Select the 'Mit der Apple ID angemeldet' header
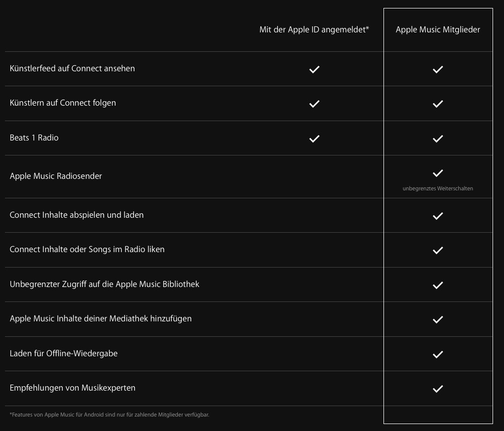The height and width of the screenshot is (431, 504). coord(314,29)
